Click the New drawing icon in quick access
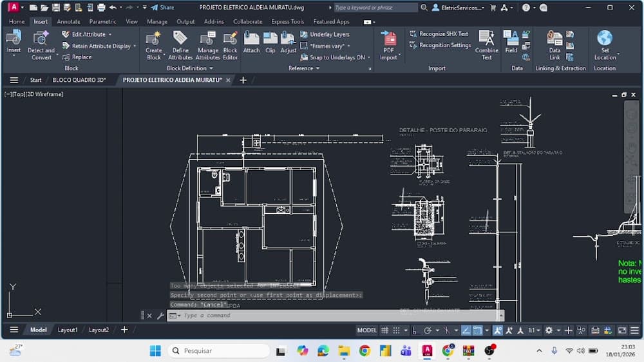 [x=33, y=7]
